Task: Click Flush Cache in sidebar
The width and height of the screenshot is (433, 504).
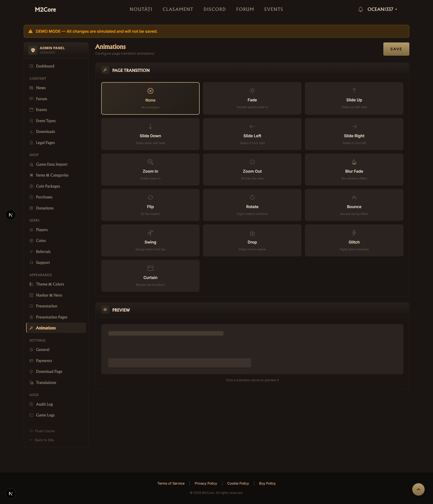Action: pyautogui.click(x=44, y=431)
